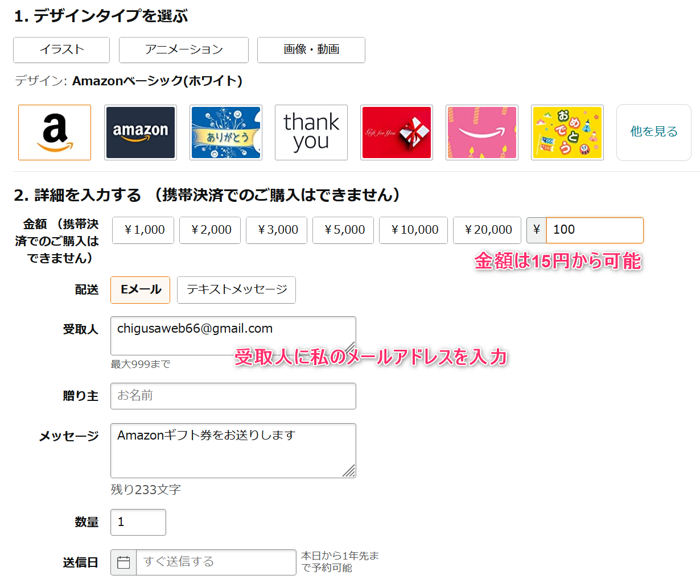700x588 pixels.
Task: Choose the red gift box design
Action: click(x=397, y=132)
